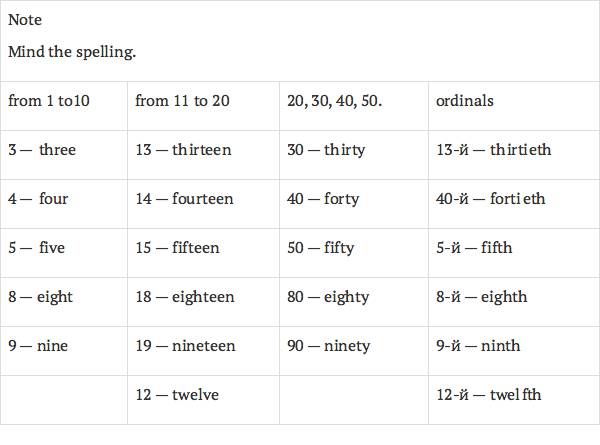Click the 'Mind the spelling.' line
Image resolution: width=600 pixels, height=445 pixels.
pos(71,52)
